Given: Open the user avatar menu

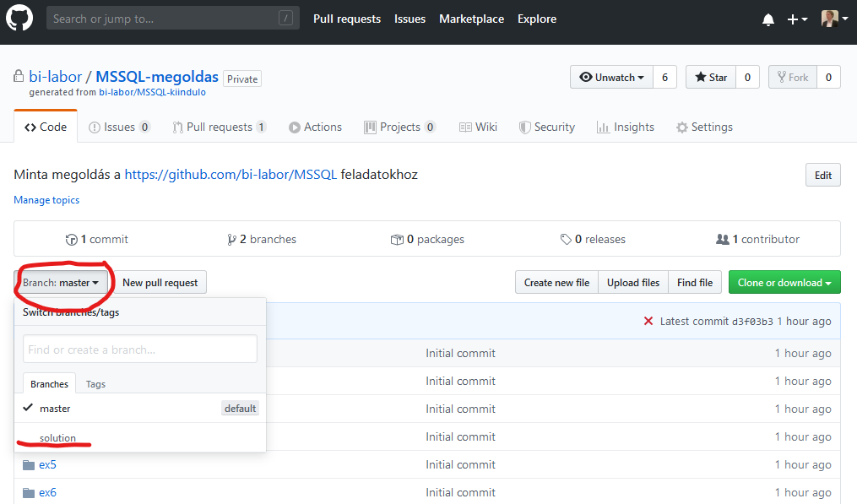Looking at the screenshot, I should point(834,19).
